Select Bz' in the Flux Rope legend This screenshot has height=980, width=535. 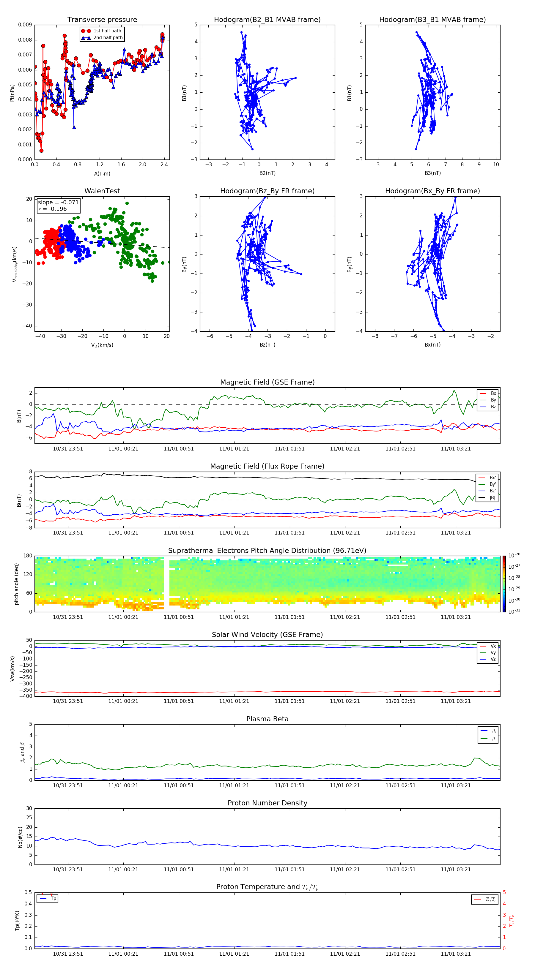coord(487,491)
